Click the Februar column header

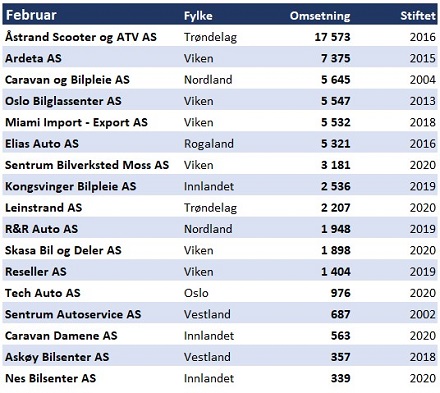click(31, 15)
